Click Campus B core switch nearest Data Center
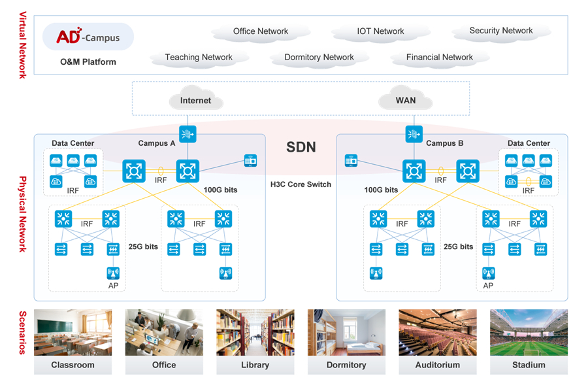Image resolution: width=588 pixels, height=391 pixels. pyautogui.click(x=468, y=171)
